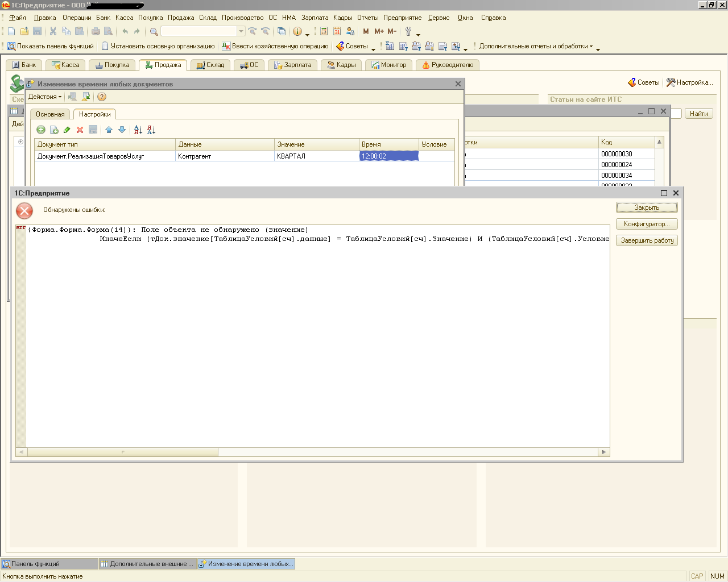Click the Move down arrow icon
The width and height of the screenshot is (728, 582).
point(122,130)
